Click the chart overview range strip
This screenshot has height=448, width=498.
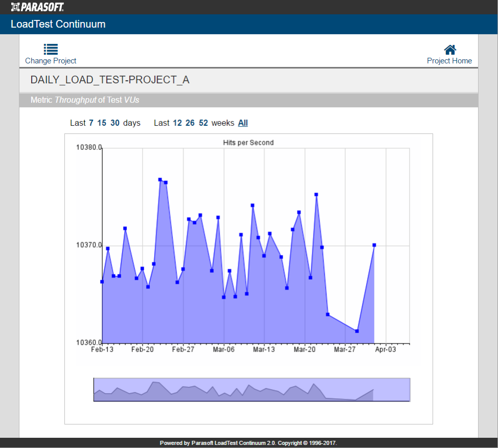(x=252, y=390)
